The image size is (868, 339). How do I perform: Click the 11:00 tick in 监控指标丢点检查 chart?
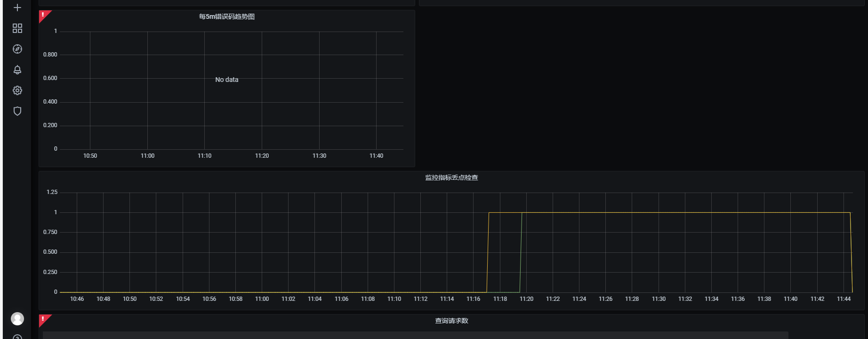click(262, 299)
